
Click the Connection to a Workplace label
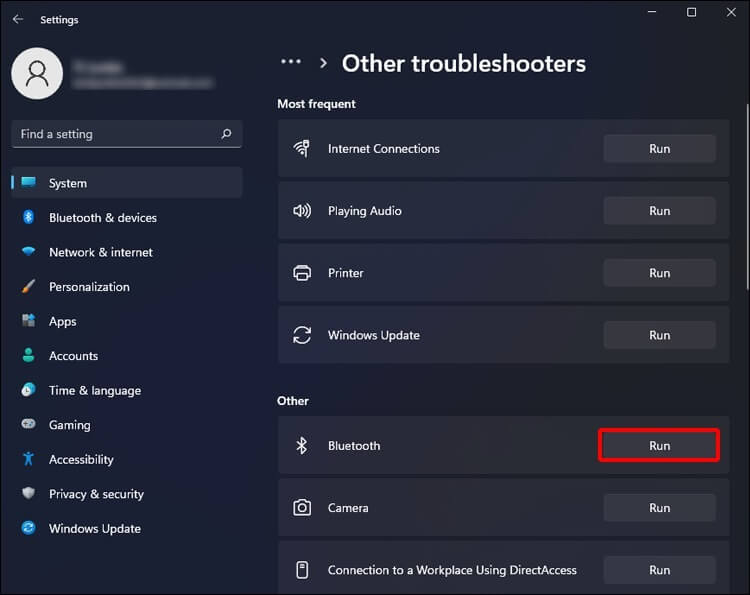coord(452,570)
